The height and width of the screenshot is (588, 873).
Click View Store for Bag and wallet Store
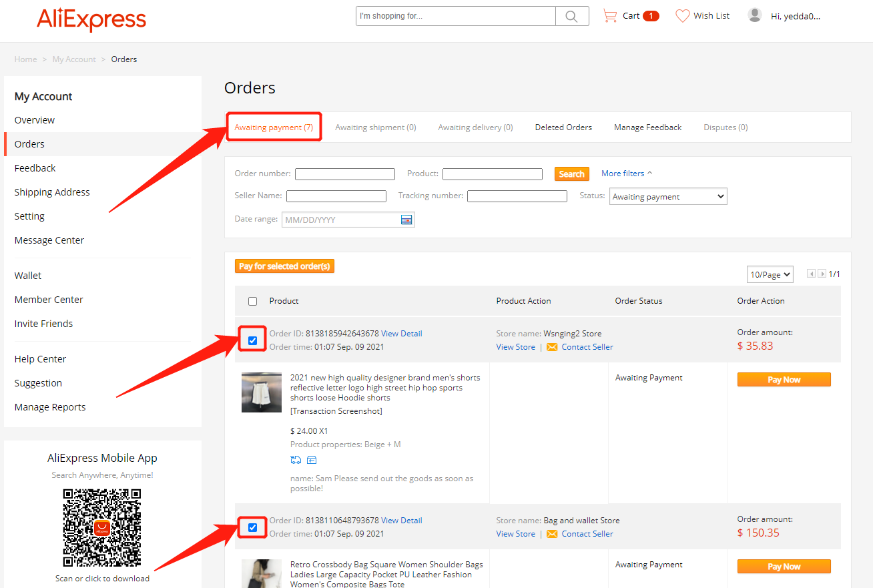click(x=515, y=534)
